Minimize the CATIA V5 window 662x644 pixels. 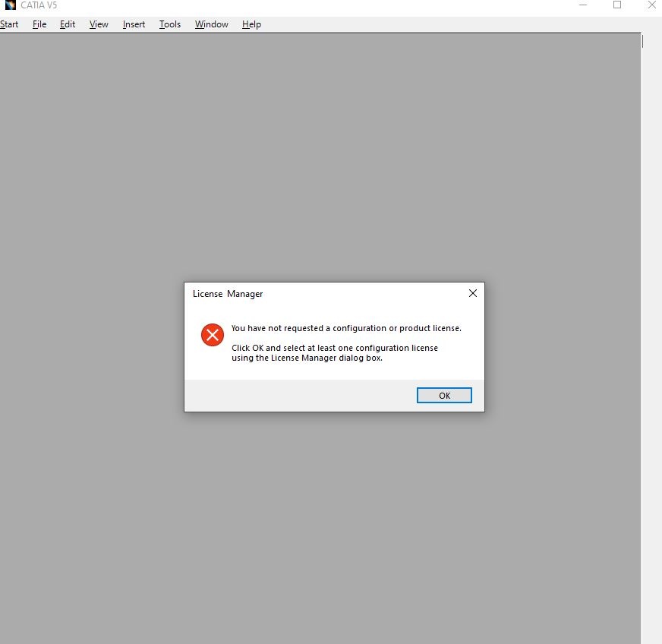click(x=583, y=5)
